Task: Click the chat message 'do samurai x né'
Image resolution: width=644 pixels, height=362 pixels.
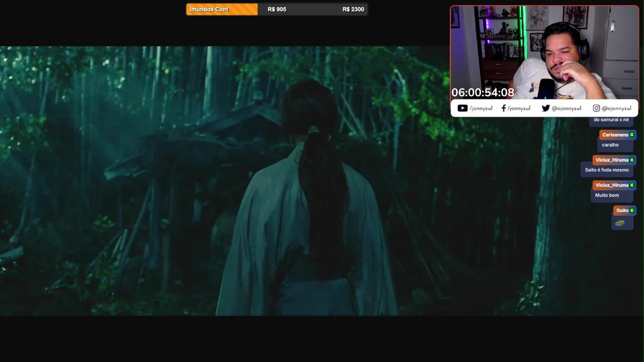Action: point(611,120)
